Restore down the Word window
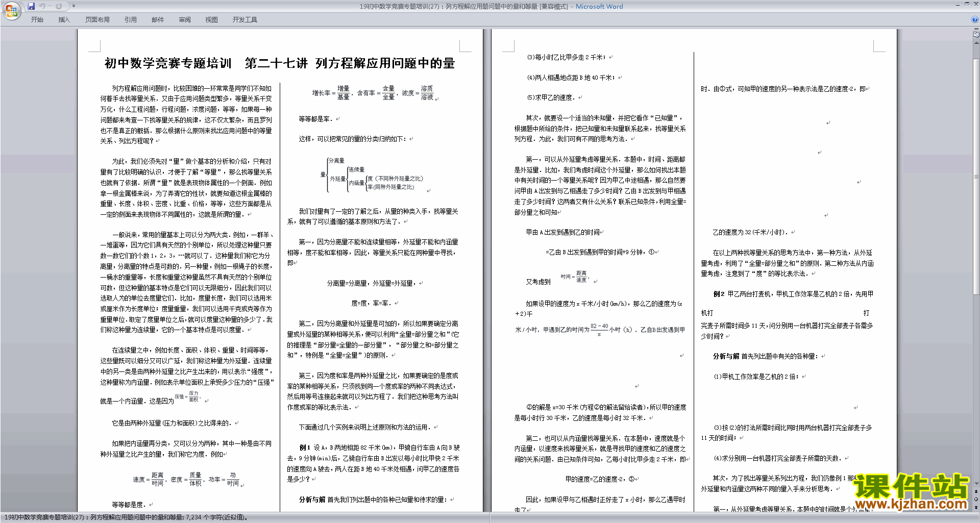 pos(967,4)
